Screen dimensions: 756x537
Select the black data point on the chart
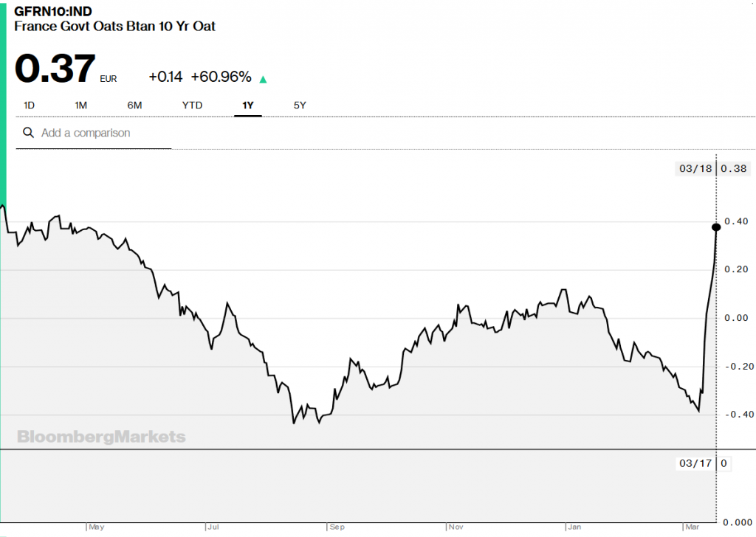[x=715, y=227]
